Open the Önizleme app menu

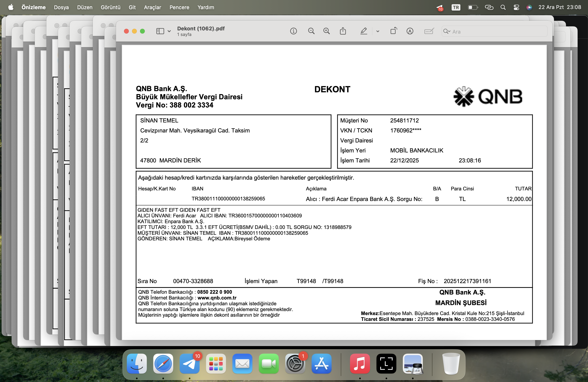(33, 7)
